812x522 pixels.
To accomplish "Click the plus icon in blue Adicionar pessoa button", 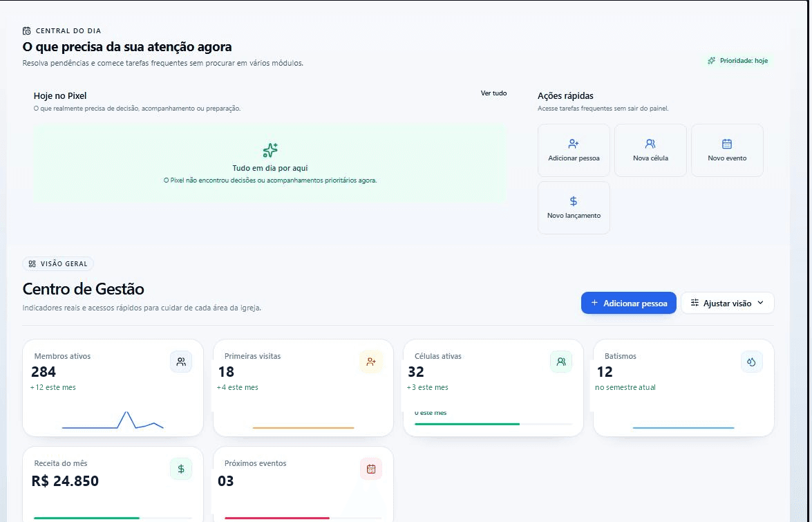I will click(594, 303).
